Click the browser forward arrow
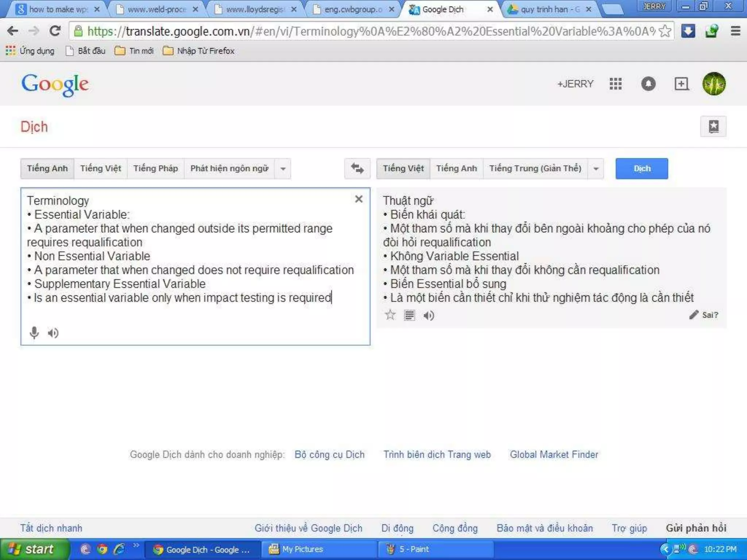The image size is (747, 560). tap(34, 31)
